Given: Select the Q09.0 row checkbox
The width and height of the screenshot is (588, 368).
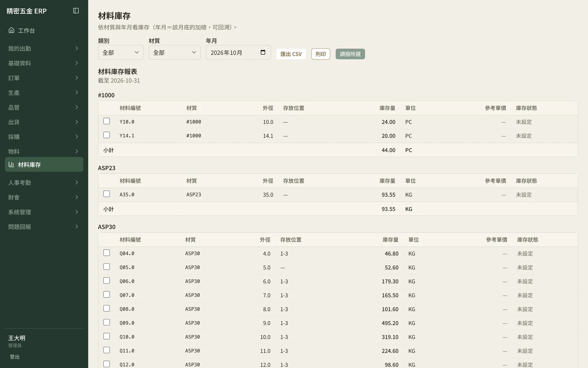Looking at the screenshot, I should pyautogui.click(x=107, y=322).
